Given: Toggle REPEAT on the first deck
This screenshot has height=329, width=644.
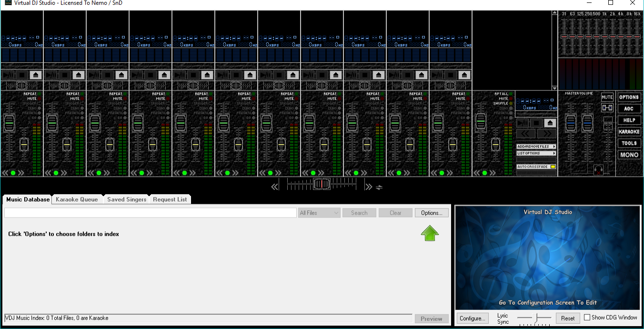Looking at the screenshot, I should [32, 94].
